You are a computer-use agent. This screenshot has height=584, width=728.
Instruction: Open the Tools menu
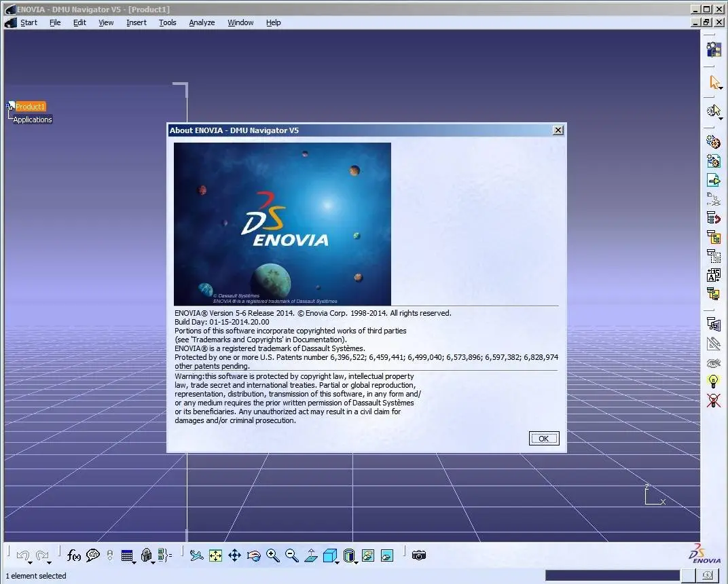tap(167, 22)
